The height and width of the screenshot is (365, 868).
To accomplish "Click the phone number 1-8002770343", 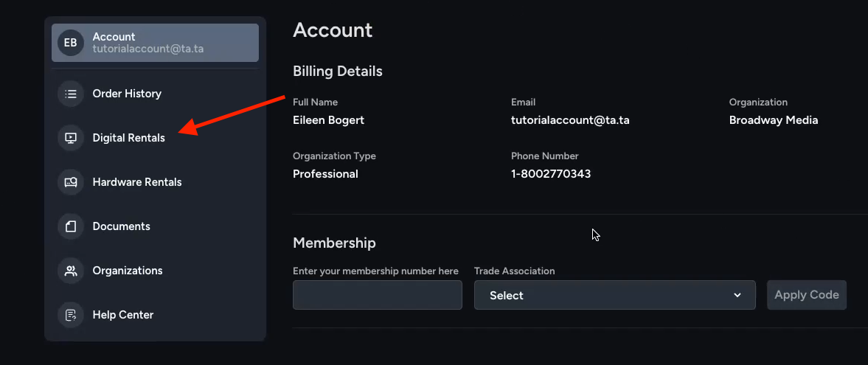I will 551,174.
